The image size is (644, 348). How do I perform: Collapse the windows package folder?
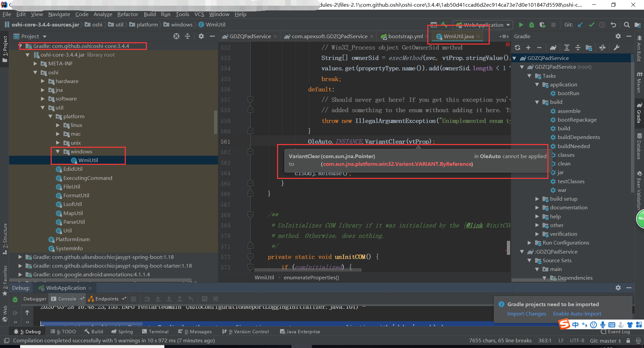[58, 152]
